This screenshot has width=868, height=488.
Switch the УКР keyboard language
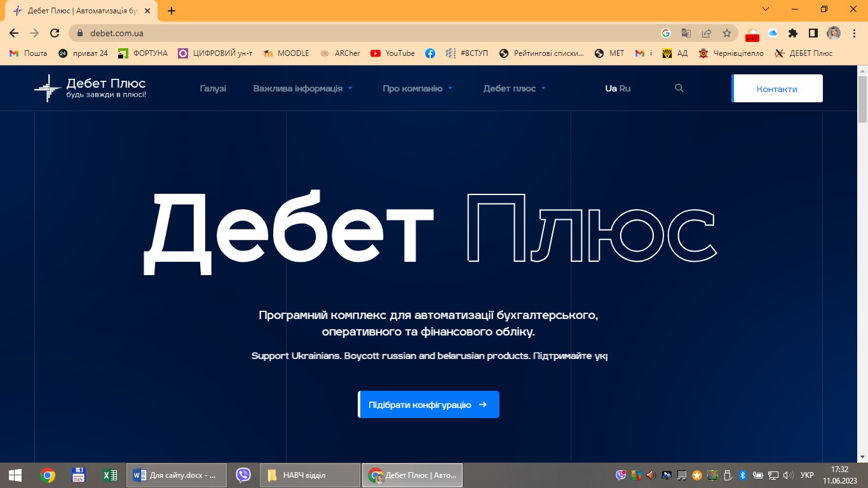click(x=807, y=475)
